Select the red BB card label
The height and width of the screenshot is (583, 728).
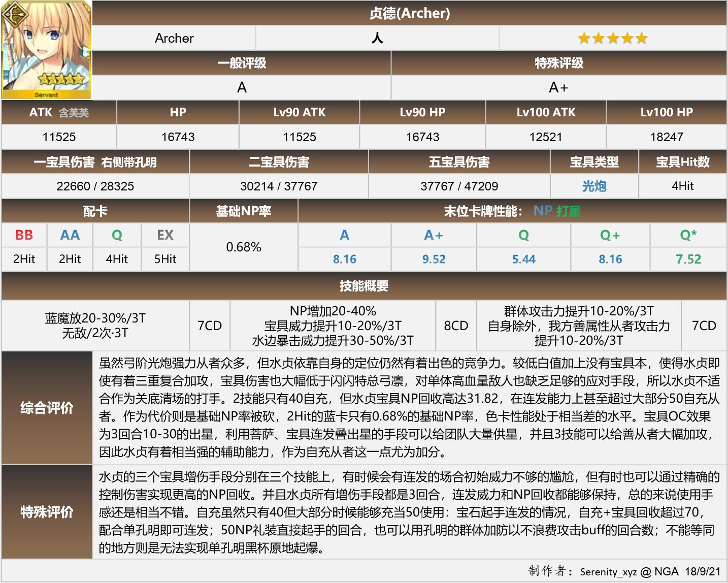click(x=23, y=235)
